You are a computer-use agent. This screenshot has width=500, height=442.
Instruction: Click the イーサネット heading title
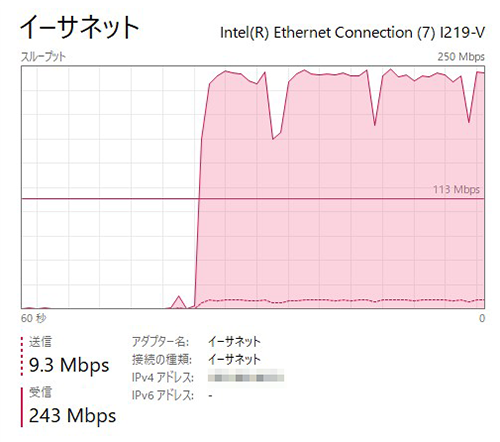[x=80, y=28]
